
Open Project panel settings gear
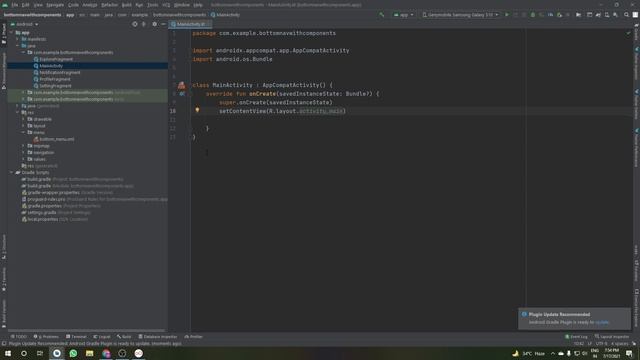[x=154, y=24]
